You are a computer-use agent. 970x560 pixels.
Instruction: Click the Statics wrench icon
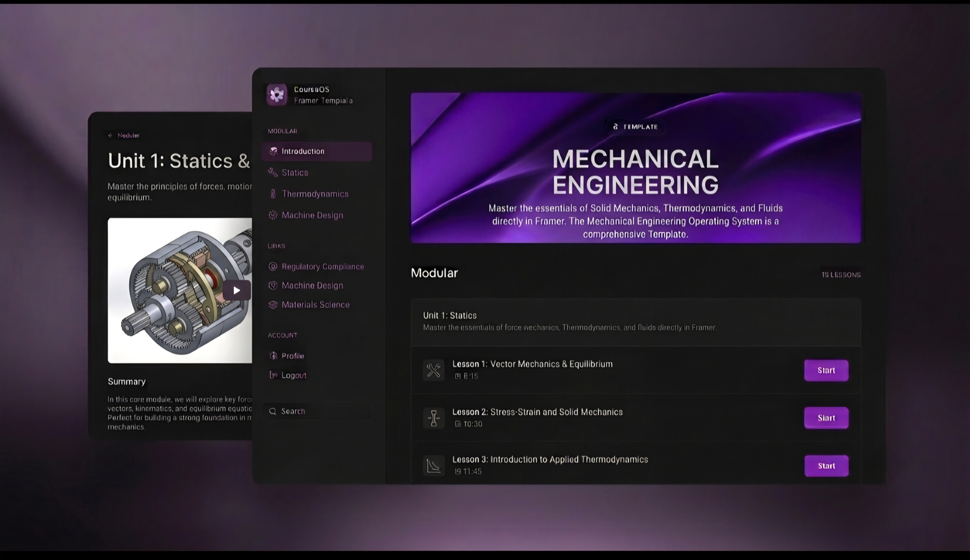pyautogui.click(x=273, y=172)
